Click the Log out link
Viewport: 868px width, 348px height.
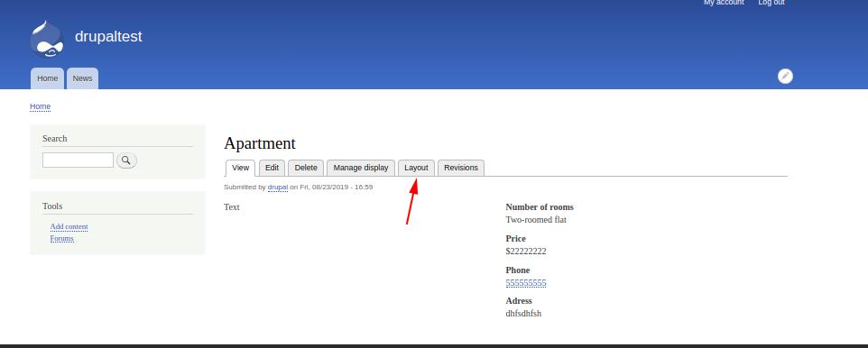tap(771, 3)
